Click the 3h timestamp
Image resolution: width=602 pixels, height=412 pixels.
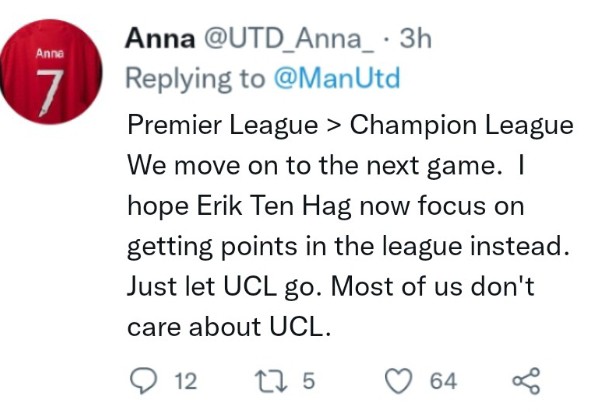(x=415, y=39)
